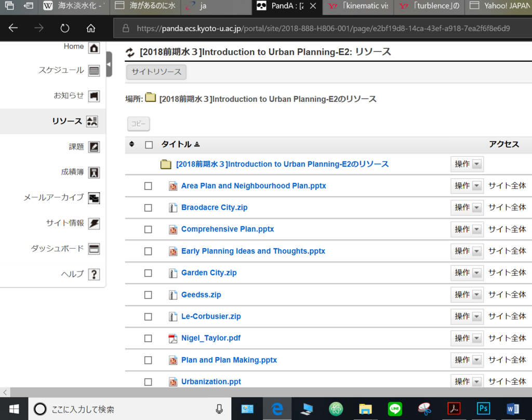Open Garden City.zip link
Screen dimensions: 532x420
[209, 273]
